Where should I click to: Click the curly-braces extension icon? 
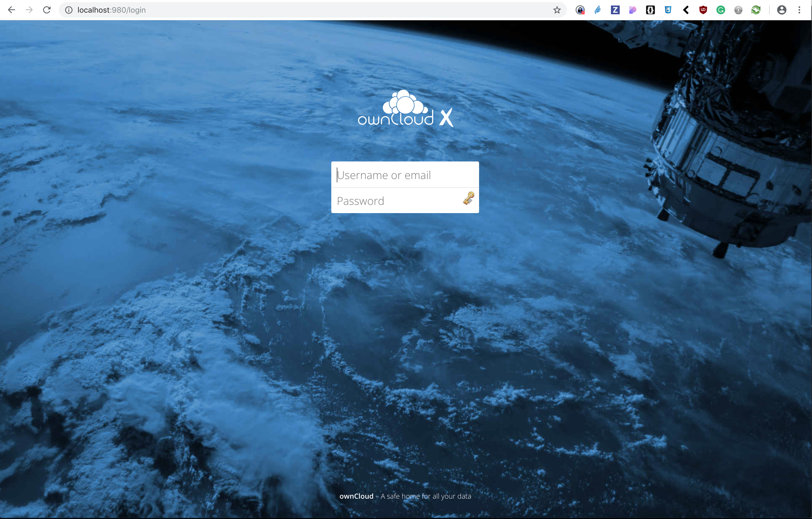click(x=650, y=10)
